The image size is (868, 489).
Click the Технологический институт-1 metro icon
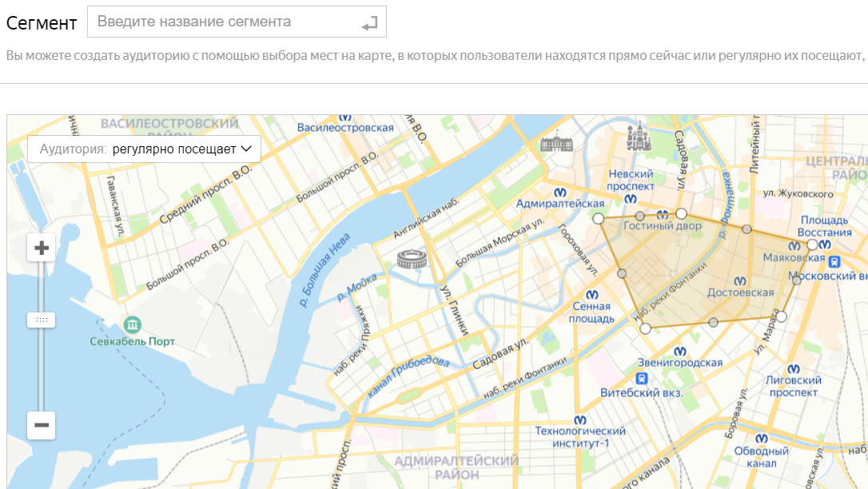579,419
